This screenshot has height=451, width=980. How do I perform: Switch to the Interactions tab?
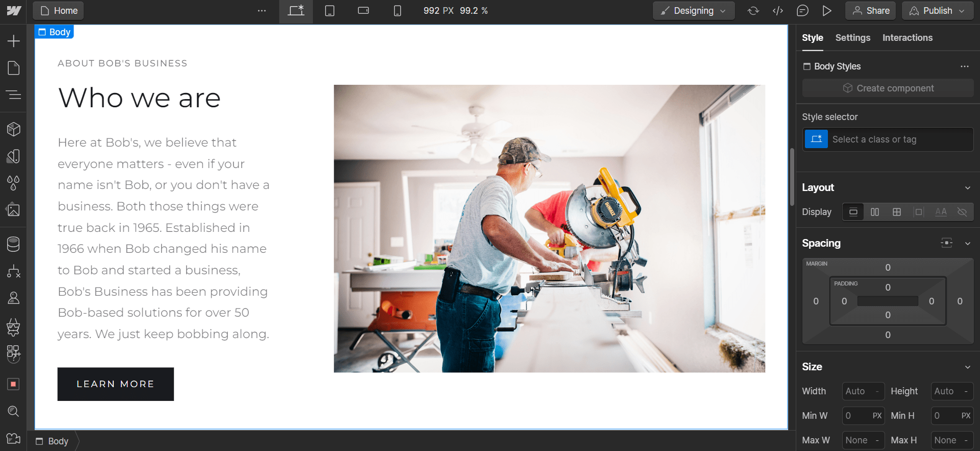[x=907, y=38]
